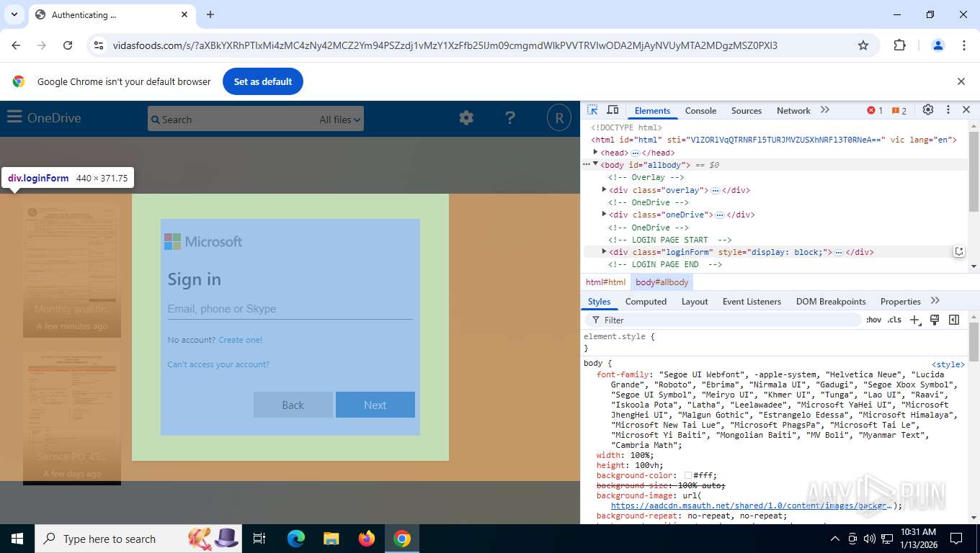
Task: Collapse the body allbody node
Action: (x=596, y=165)
